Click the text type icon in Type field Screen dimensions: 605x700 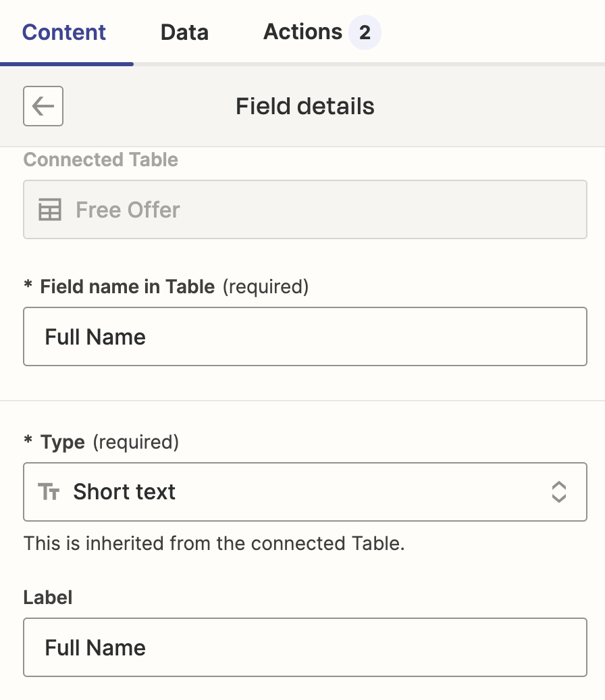49,492
